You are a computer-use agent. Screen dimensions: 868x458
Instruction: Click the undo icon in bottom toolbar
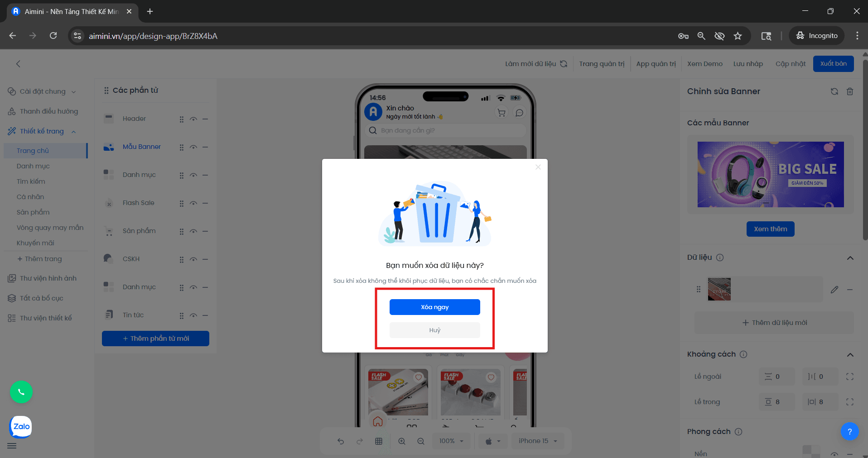[x=341, y=441]
